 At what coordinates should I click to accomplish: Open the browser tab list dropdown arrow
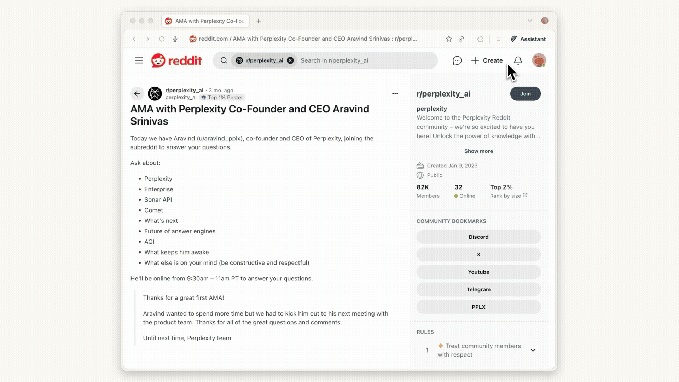[x=530, y=21]
